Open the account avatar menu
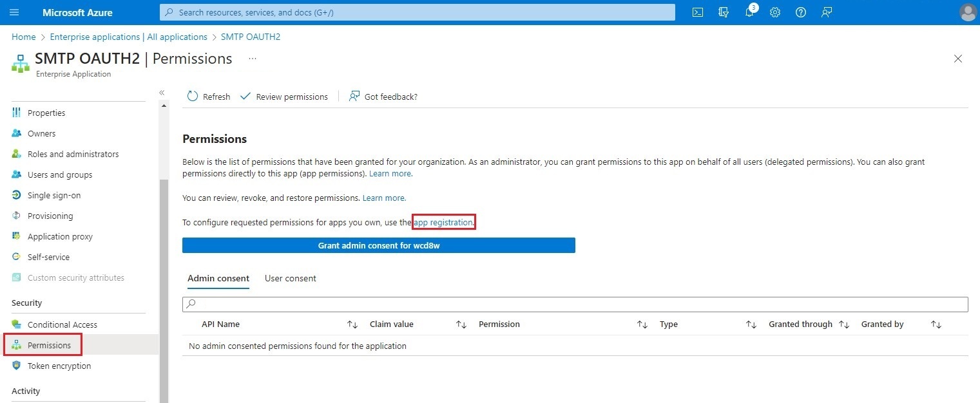Viewport: 980px width, 403px height. coord(968,12)
